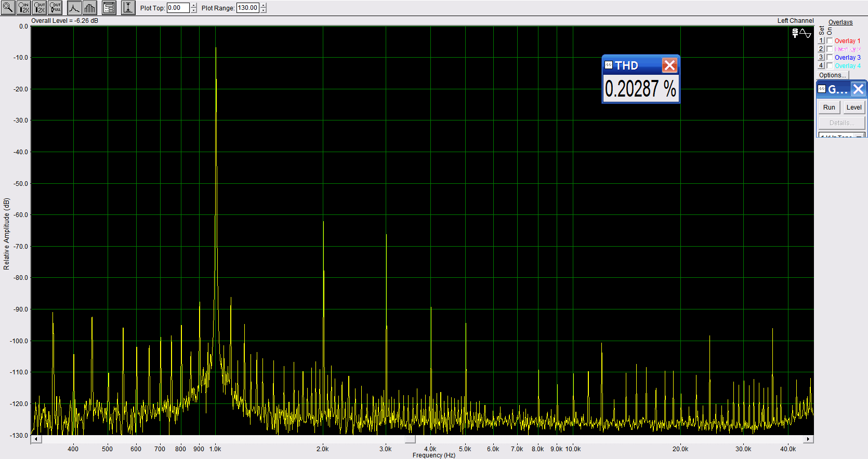
Task: Click the generator Level button
Action: pos(854,107)
